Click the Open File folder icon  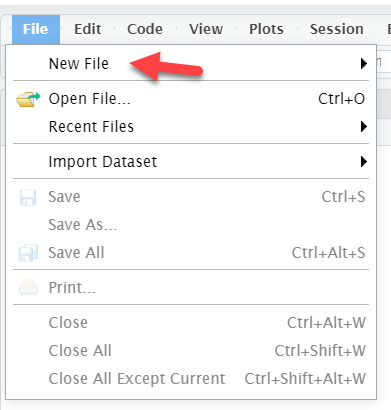(28, 99)
